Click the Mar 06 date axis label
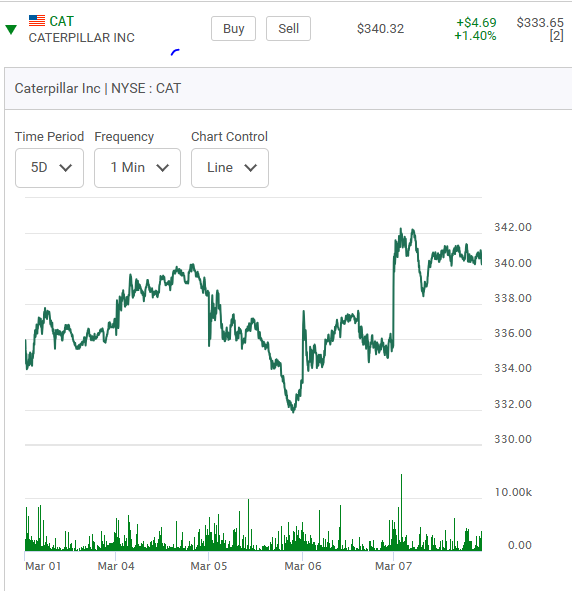This screenshot has width=572, height=591. [x=303, y=566]
